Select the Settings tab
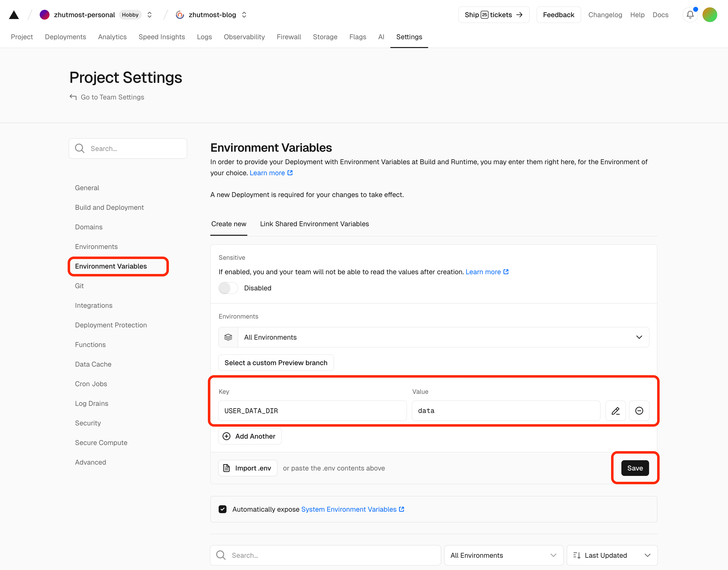 pos(409,37)
